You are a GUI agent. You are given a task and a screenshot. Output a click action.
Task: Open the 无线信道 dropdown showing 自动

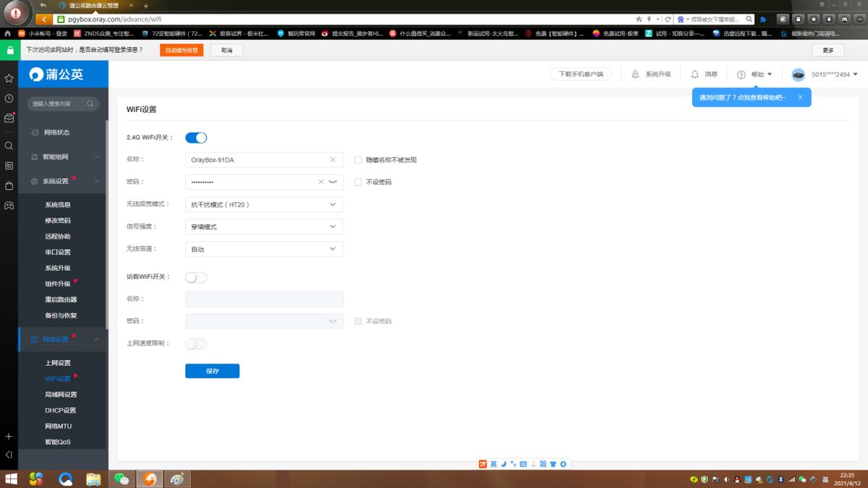tap(264, 249)
